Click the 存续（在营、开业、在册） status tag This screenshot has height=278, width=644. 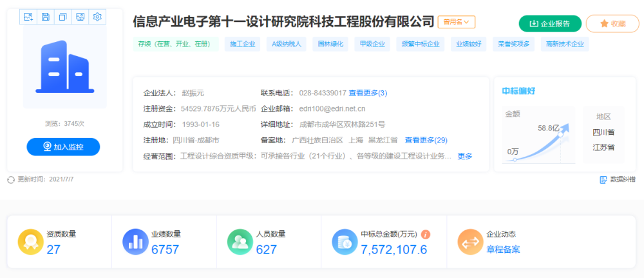(176, 45)
